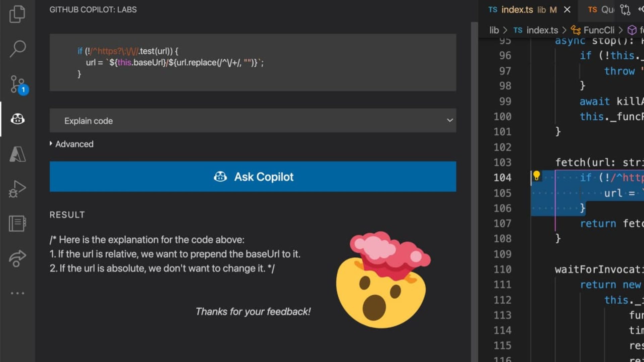Show additional views via three dots
This screenshot has width=644, height=362.
[x=17, y=293]
